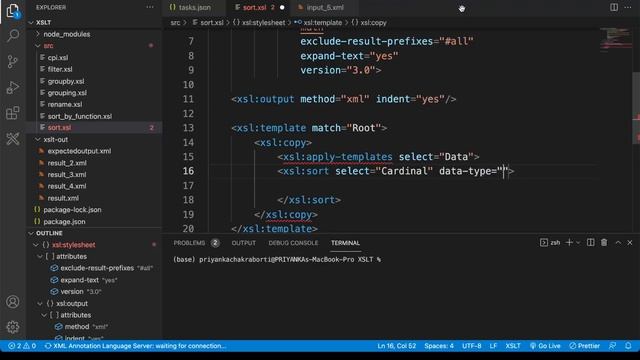Switch to the input_5.xml tab
Screen dimensions: 640x360
tap(325, 7)
